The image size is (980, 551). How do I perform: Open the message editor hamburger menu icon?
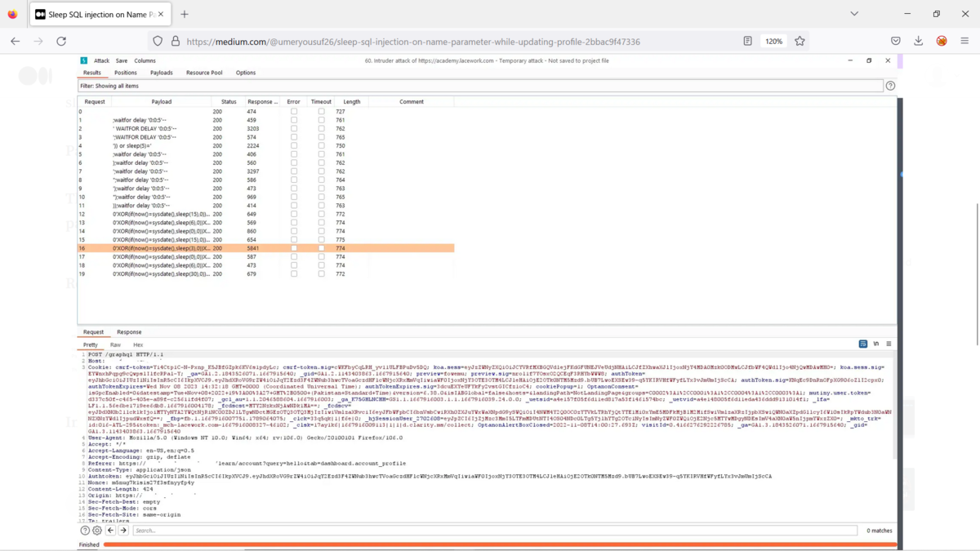889,344
